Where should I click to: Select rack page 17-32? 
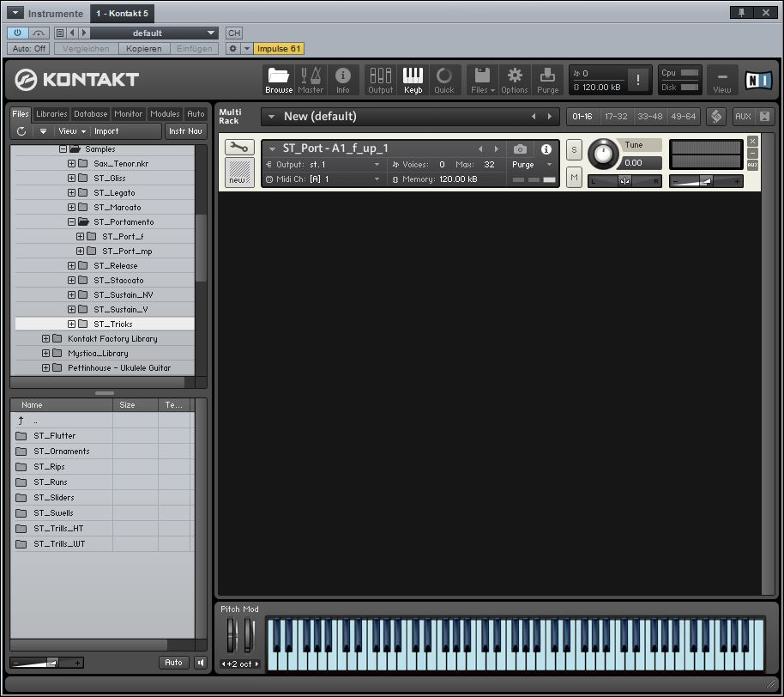pos(616,117)
